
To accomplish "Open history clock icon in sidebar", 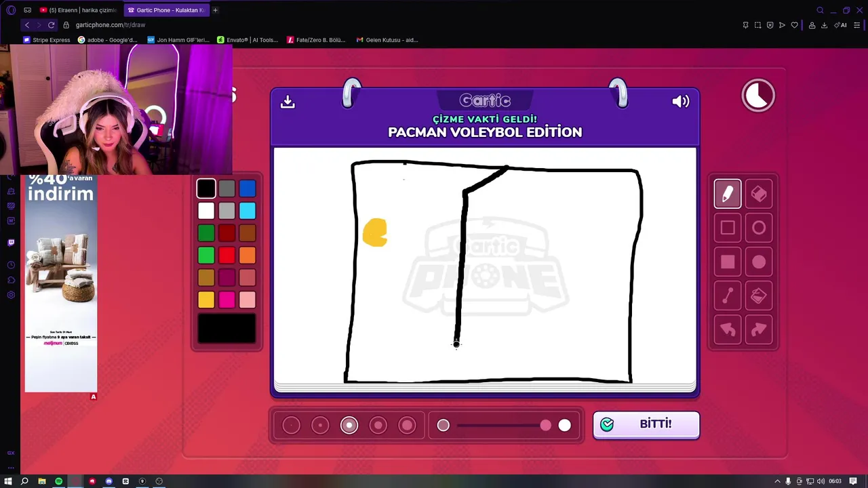I will click(11, 265).
